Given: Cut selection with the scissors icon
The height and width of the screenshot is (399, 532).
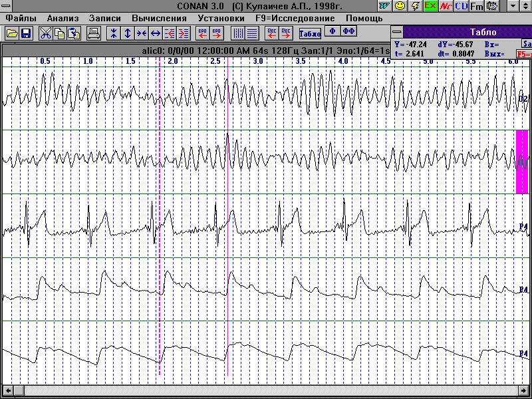Looking at the screenshot, I should click(45, 33).
